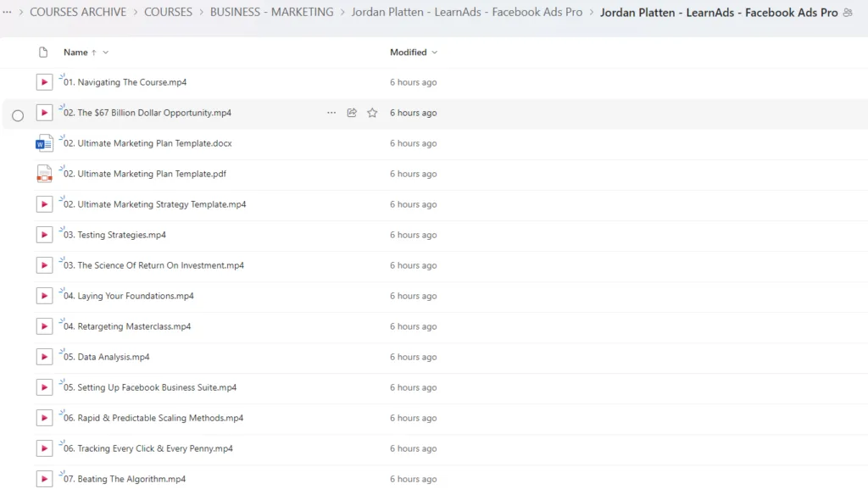Click the video icon for Navigating The Course.mp4
This screenshot has width=868, height=489.
click(44, 82)
